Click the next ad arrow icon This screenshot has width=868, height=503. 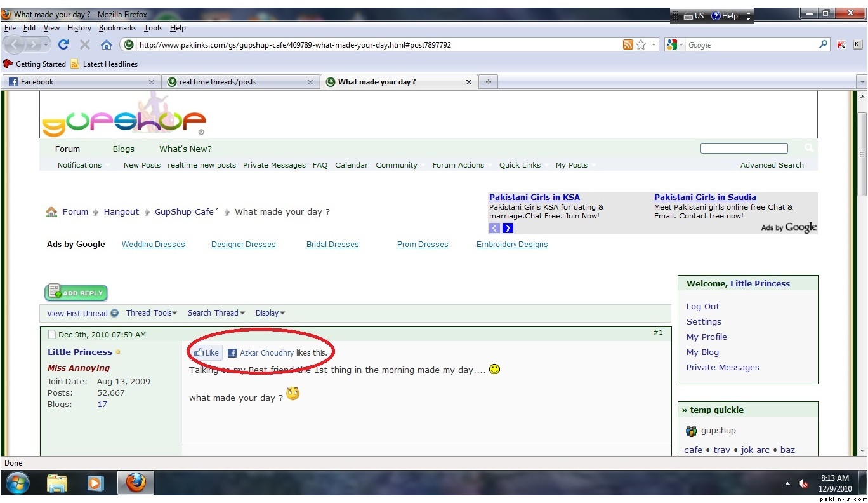pyautogui.click(x=508, y=228)
